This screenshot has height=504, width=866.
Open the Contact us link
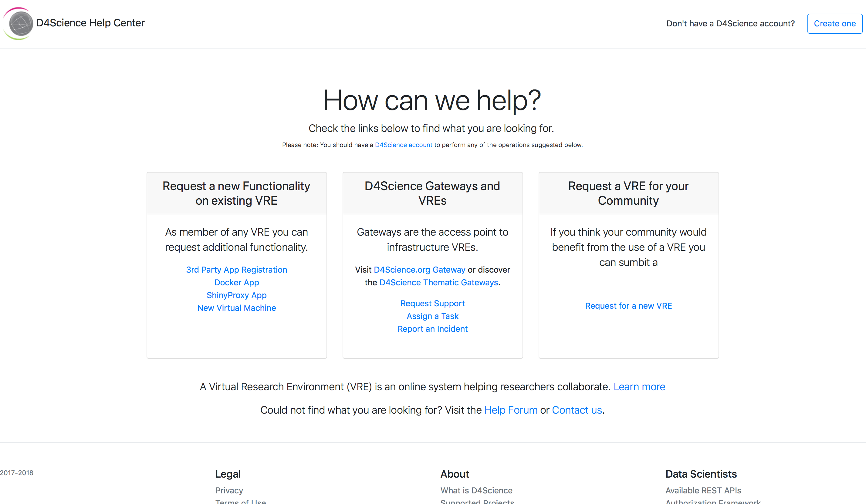pyautogui.click(x=577, y=410)
